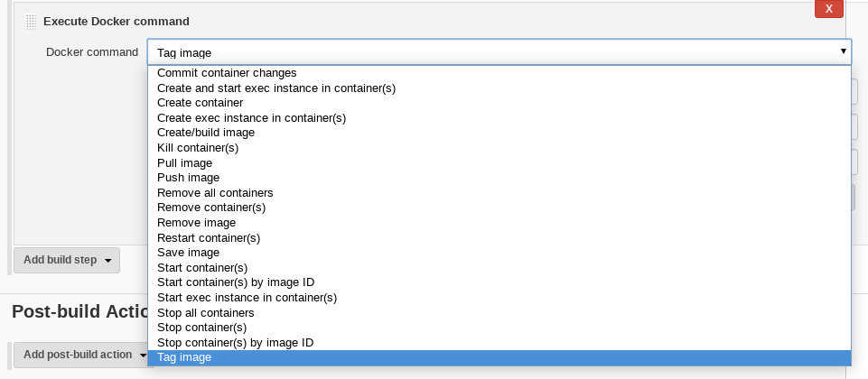Viewport: 868px width, 379px height.
Task: Select highlighted Tag image option
Action: click(499, 357)
